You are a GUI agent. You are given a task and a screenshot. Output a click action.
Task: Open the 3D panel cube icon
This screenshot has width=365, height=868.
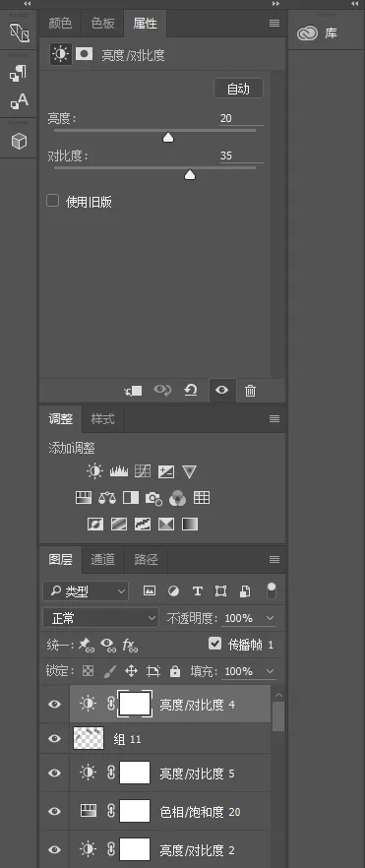[19, 141]
